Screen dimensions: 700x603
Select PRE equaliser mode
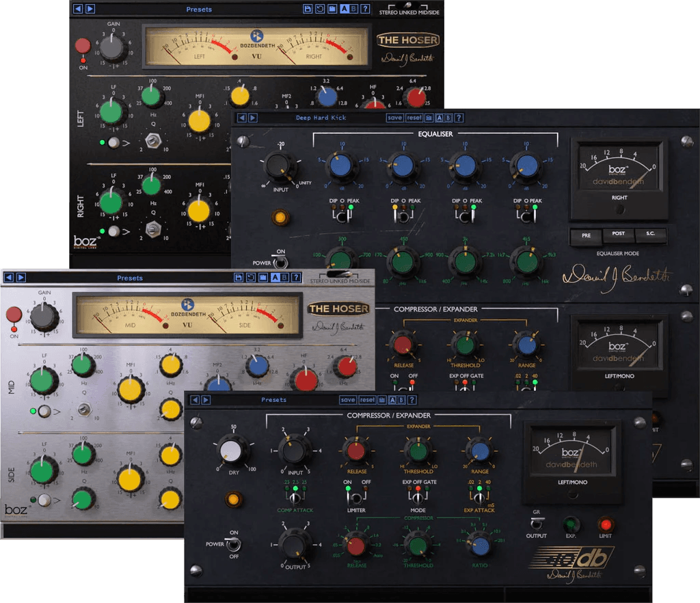[586, 236]
